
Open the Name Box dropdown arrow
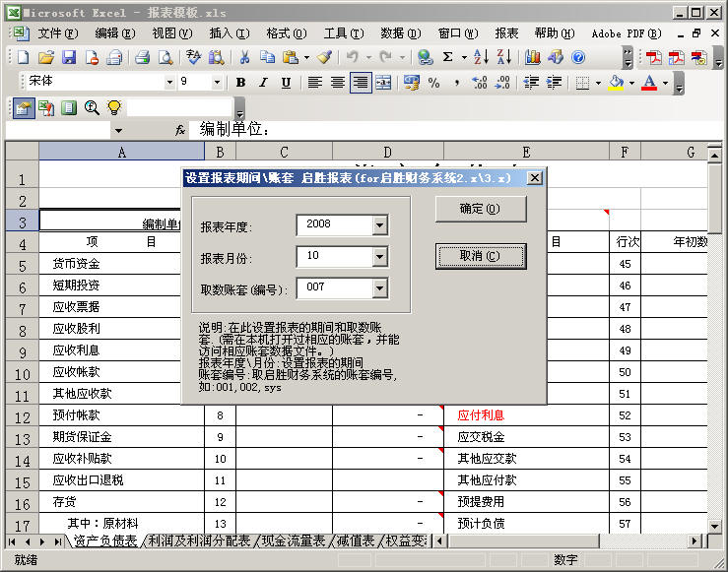(x=119, y=131)
